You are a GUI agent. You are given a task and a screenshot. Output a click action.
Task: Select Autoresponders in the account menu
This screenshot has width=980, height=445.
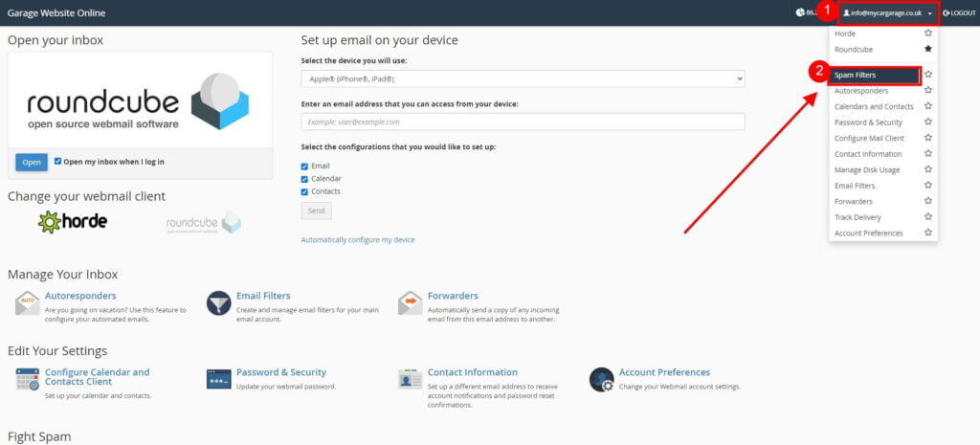pos(861,91)
